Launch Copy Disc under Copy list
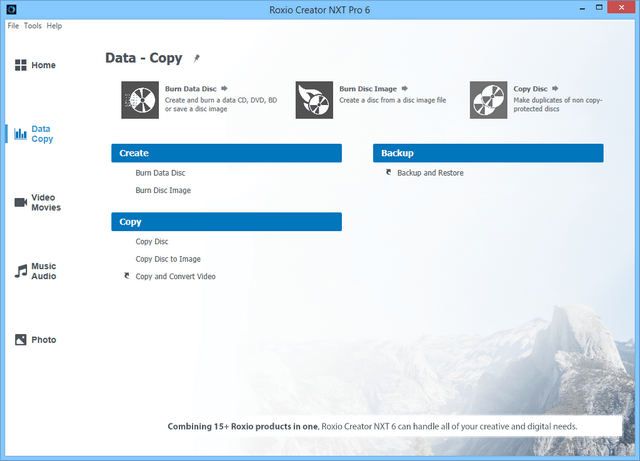This screenshot has height=461, width=640. 152,241
